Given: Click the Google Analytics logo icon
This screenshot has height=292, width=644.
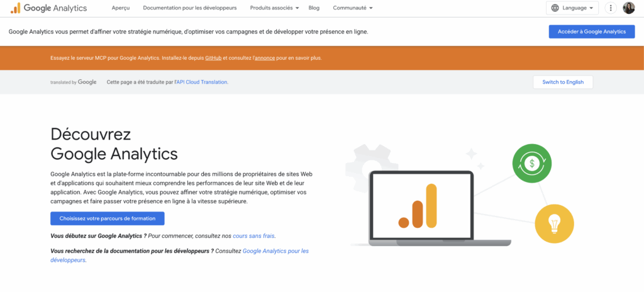Looking at the screenshot, I should tap(15, 8).
